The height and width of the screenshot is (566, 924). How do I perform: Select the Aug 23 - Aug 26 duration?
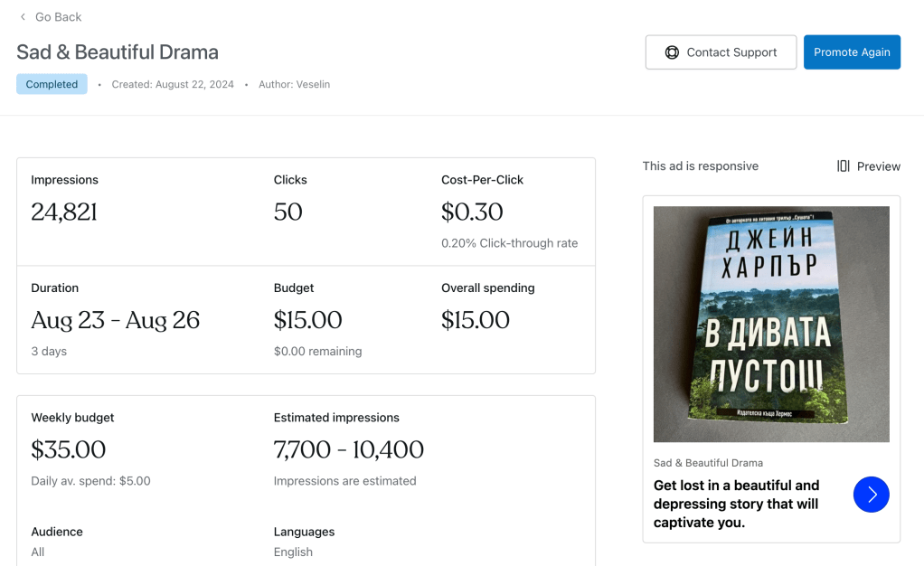(116, 320)
